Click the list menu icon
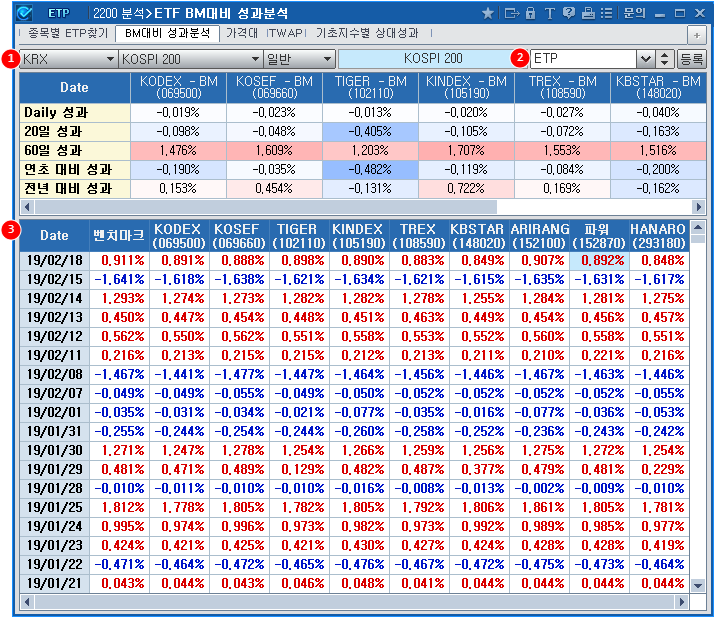Image resolution: width=715 pixels, height=618 pixels. [x=606, y=13]
